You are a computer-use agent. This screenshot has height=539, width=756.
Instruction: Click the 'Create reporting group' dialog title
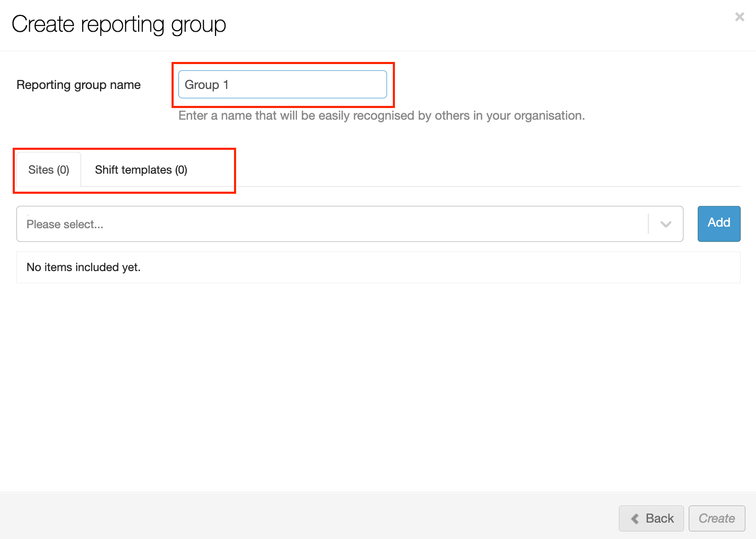tap(119, 24)
